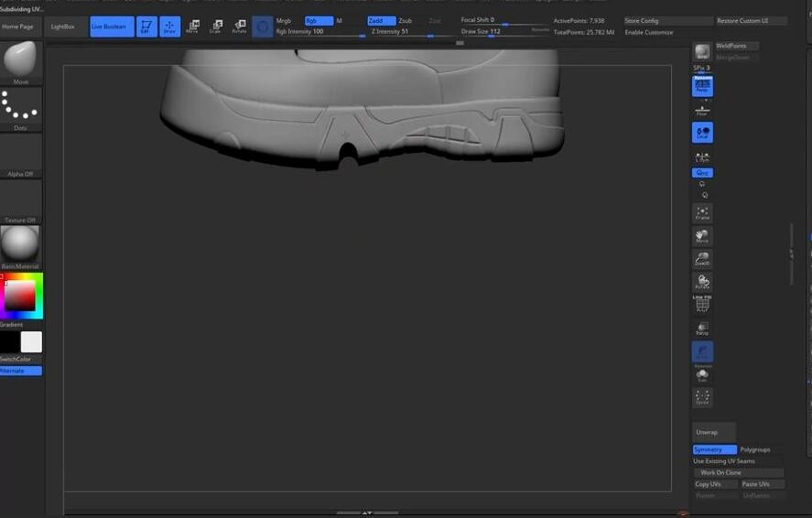The height and width of the screenshot is (518, 812).
Task: Click Enable Customize
Action: click(x=649, y=32)
